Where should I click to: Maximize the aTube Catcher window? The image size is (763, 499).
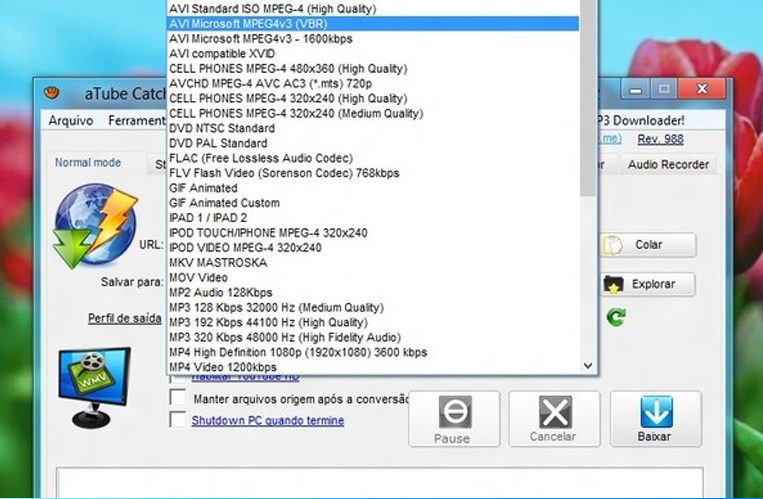[x=663, y=90]
